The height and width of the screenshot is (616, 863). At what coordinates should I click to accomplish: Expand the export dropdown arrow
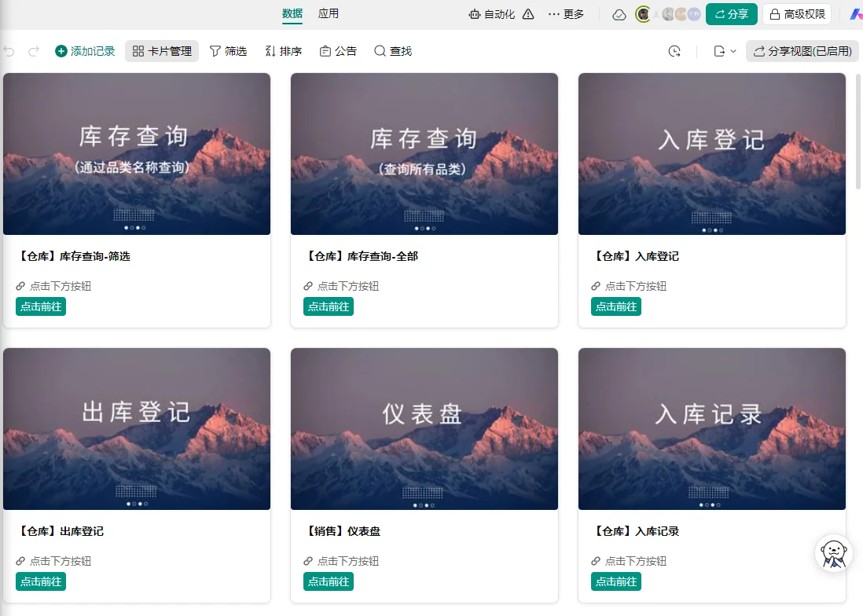point(733,51)
